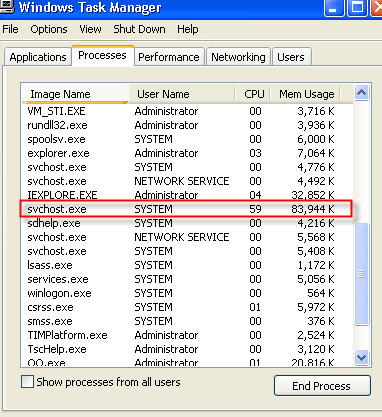Minimize the Task Manager window
The image size is (382, 417).
pos(334,8)
